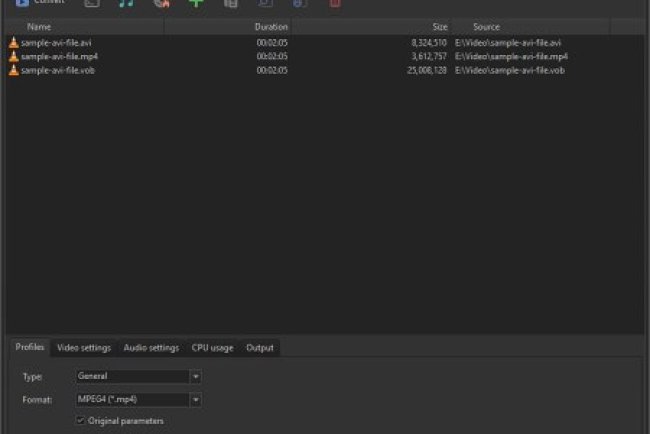Click the cone icon beside sample-avi-file.avi
Screen dimensions: 650x434
(14, 42)
